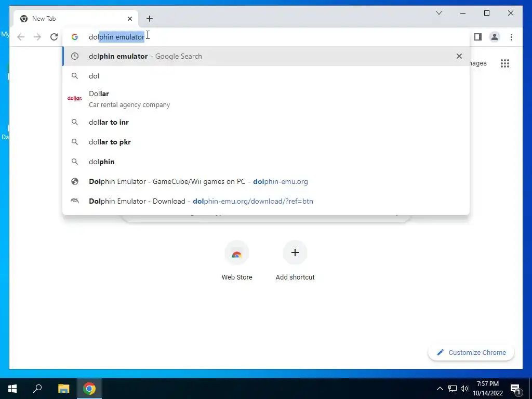Select Dollar car rental agency suggestion
532x399 pixels.
pos(266,99)
